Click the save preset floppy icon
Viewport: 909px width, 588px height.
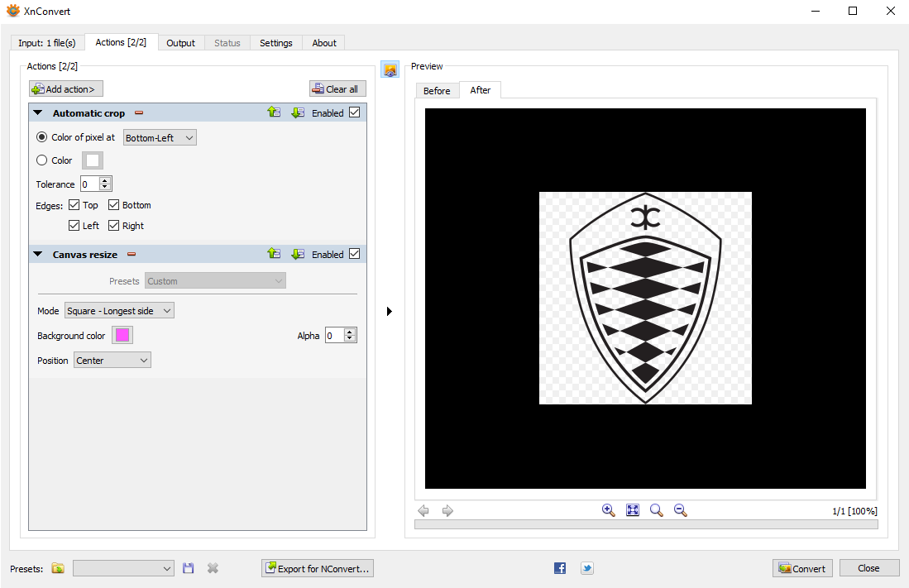(189, 568)
